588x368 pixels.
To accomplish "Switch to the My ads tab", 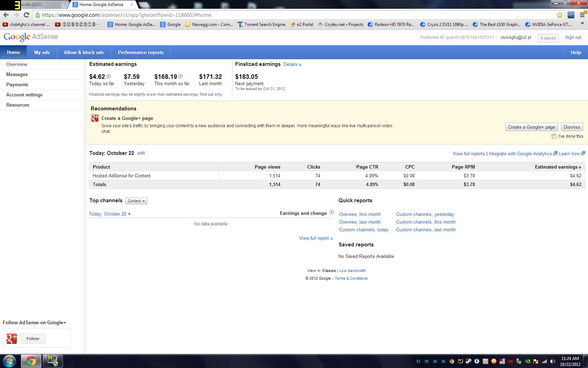I will (42, 52).
